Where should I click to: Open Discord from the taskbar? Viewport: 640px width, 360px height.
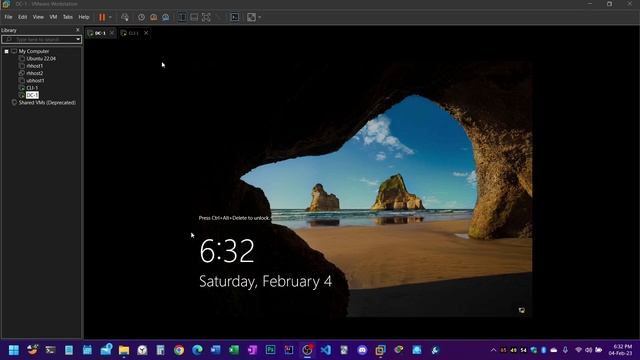(362, 350)
